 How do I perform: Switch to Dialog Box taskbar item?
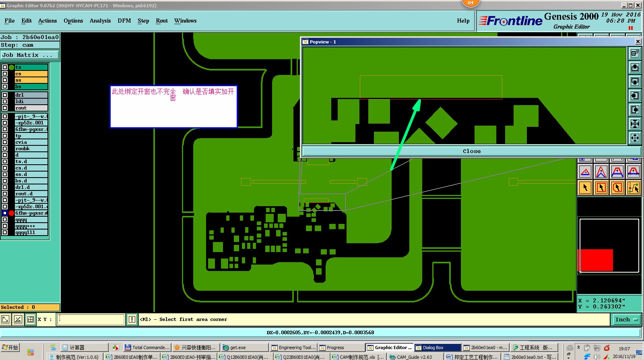coord(437,348)
